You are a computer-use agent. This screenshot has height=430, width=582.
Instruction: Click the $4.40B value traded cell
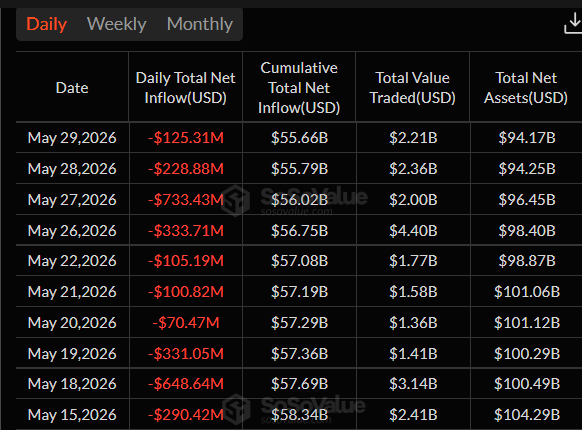(x=413, y=231)
